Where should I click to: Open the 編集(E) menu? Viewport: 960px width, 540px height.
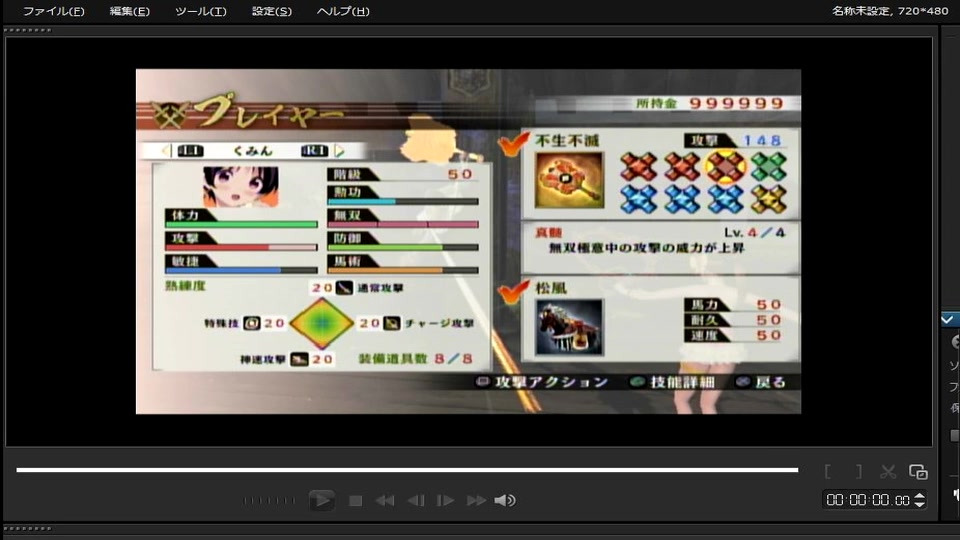[129, 11]
